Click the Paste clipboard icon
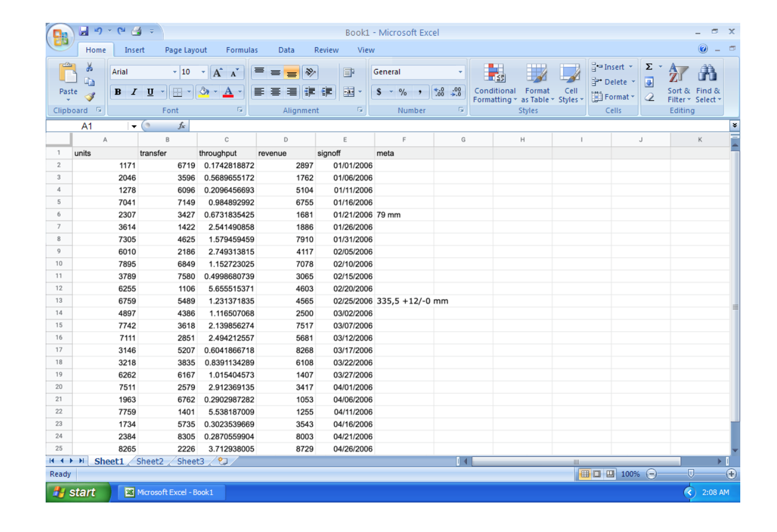The height and width of the screenshot is (532, 777). pyautogui.click(x=68, y=73)
